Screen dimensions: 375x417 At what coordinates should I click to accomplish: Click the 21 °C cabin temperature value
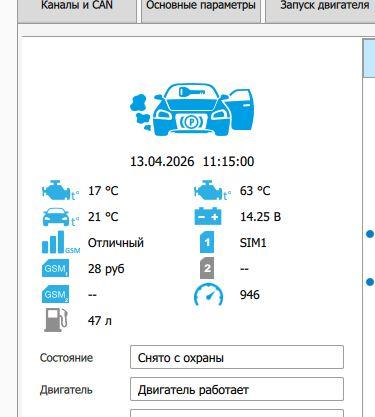[x=103, y=217]
